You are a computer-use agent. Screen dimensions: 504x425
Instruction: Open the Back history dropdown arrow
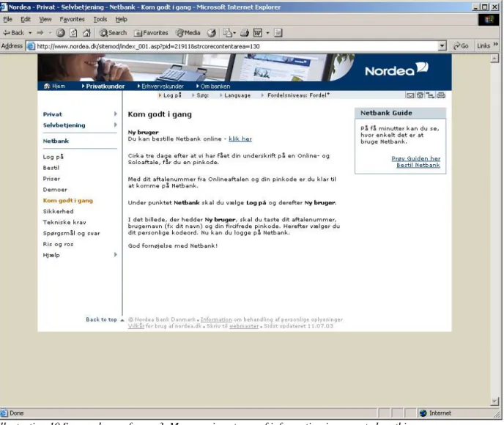[x=30, y=33]
